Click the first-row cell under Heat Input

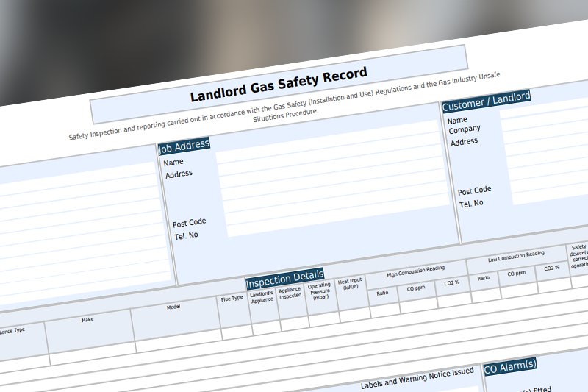tap(355, 315)
